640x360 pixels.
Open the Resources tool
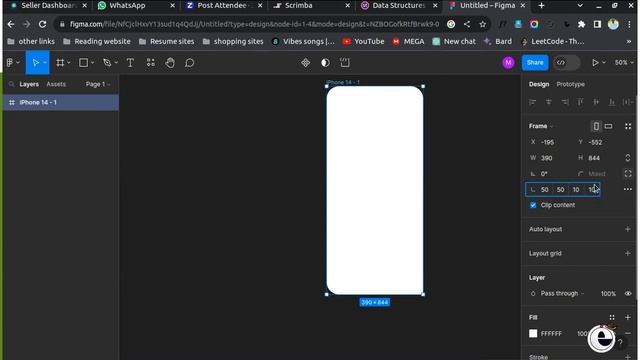[151, 62]
